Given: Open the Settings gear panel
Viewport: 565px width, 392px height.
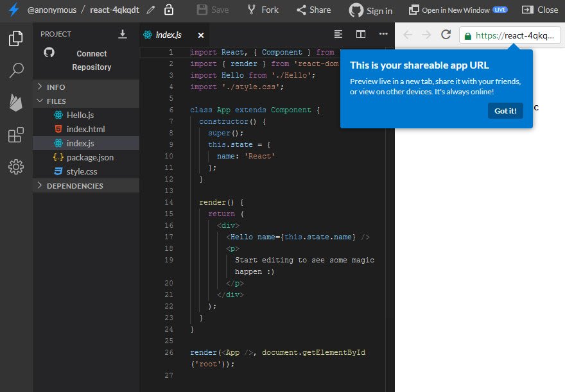Looking at the screenshot, I should coord(16,167).
